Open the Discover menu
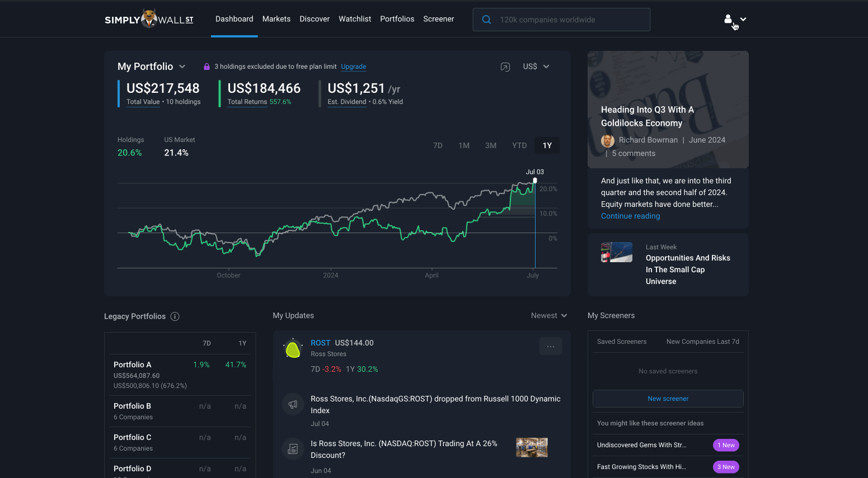Screen dimensions: 868x478 coord(315,19)
